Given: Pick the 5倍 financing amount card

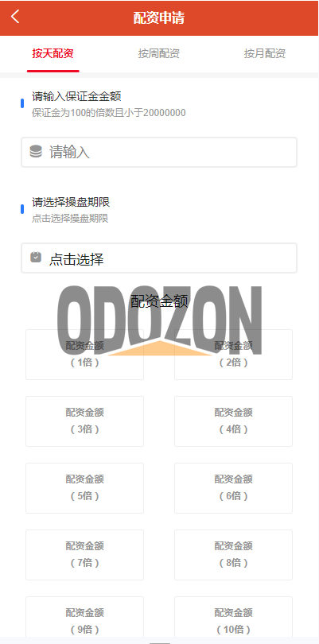Looking at the screenshot, I should (x=84, y=488).
